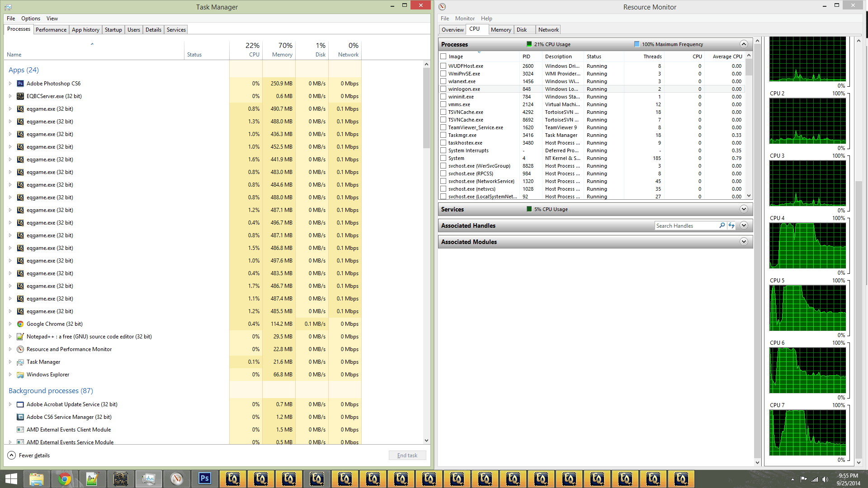The width and height of the screenshot is (868, 488).
Task: Click in the Search Handles field
Action: point(685,225)
